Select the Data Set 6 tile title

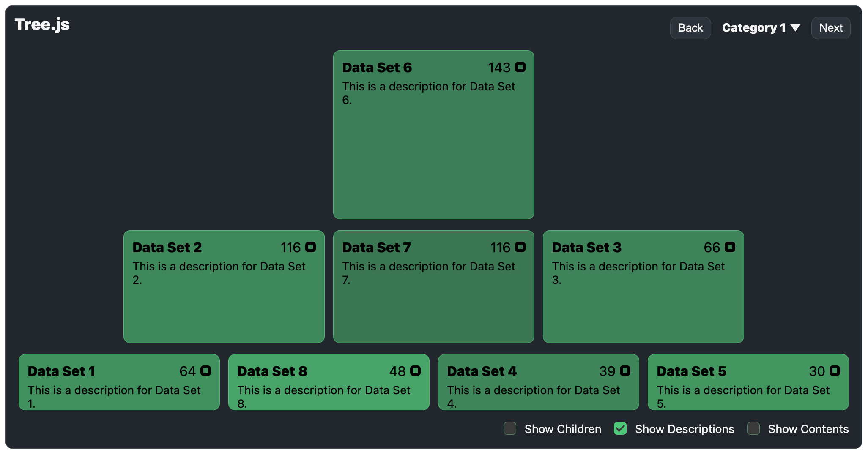tap(377, 68)
